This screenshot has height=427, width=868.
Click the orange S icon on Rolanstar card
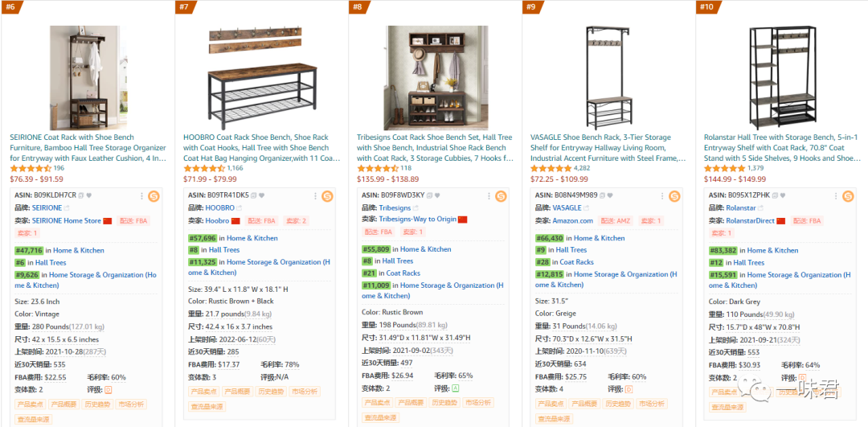848,195
